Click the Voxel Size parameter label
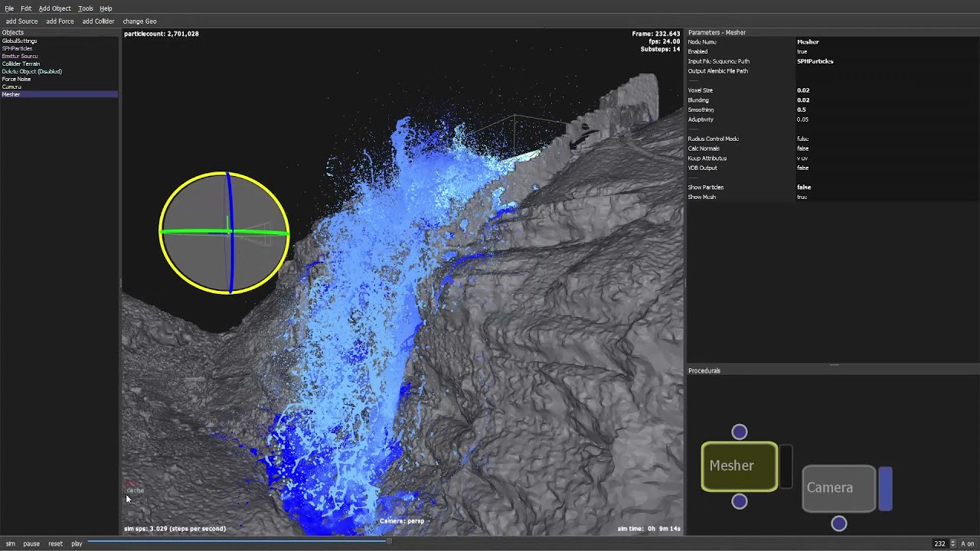The image size is (980, 551). tap(700, 90)
